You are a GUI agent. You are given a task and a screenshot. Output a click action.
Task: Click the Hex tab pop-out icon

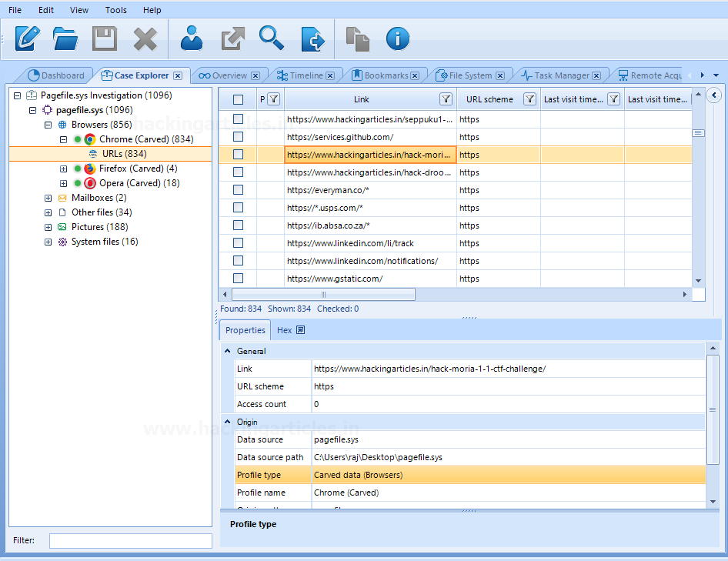(x=300, y=330)
